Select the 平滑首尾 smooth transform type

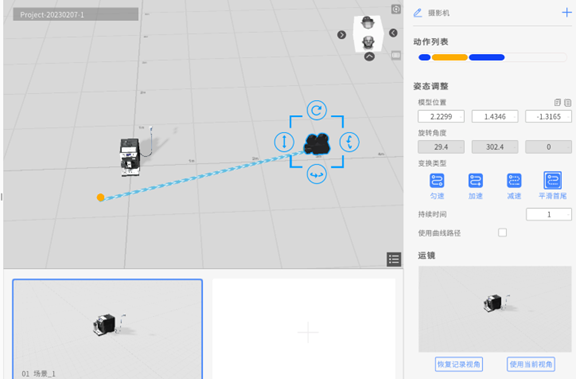click(x=552, y=186)
